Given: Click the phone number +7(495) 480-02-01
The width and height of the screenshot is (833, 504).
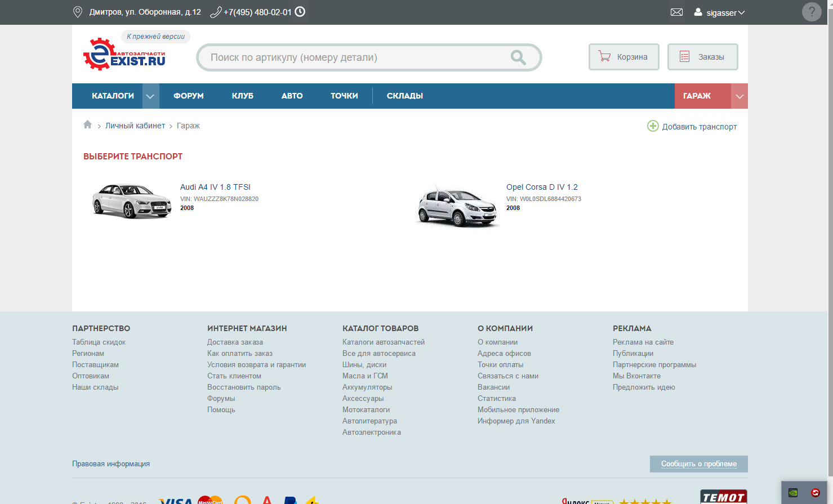Looking at the screenshot, I should pos(257,12).
